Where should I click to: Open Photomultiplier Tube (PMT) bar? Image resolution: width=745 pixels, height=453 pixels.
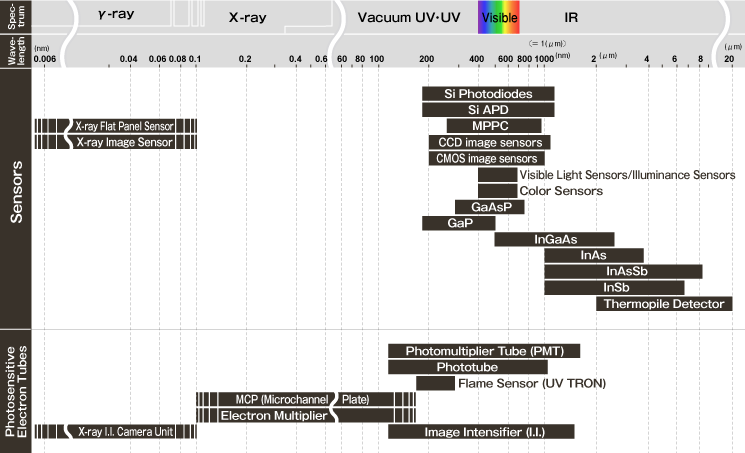coord(484,351)
